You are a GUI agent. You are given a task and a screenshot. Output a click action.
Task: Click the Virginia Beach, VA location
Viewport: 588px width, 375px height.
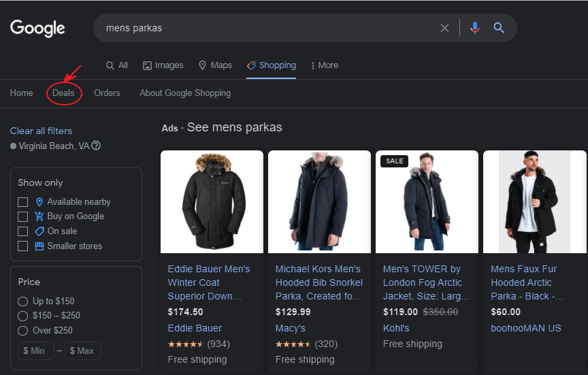[x=54, y=146]
